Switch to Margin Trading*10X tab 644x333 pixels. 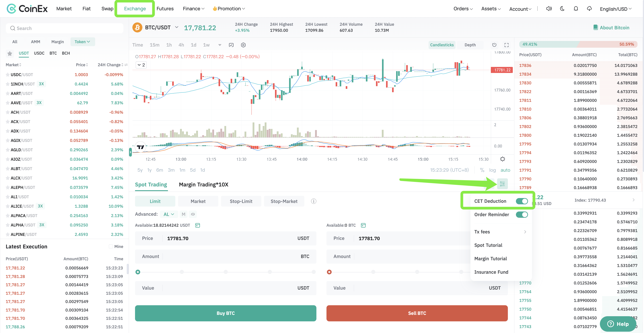(204, 185)
